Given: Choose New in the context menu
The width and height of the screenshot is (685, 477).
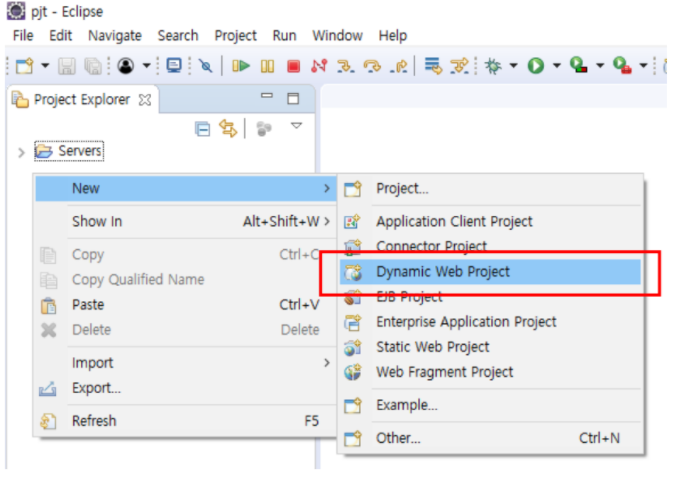Looking at the screenshot, I should pyautogui.click(x=186, y=188).
